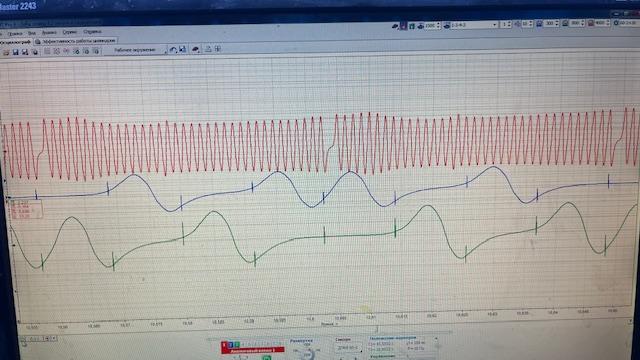This screenshot has height=360, width=640.
Task: Click the open file icon in toolbar
Action: 6,52
